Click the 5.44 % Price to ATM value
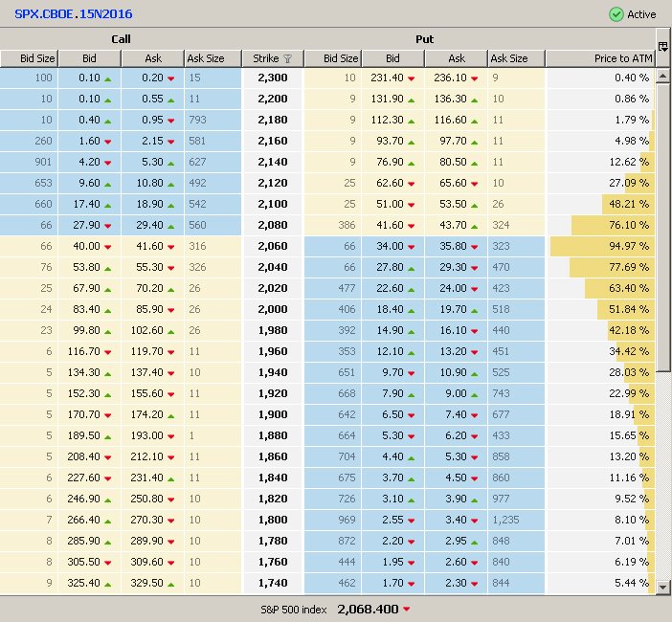672x622 pixels. (x=631, y=583)
